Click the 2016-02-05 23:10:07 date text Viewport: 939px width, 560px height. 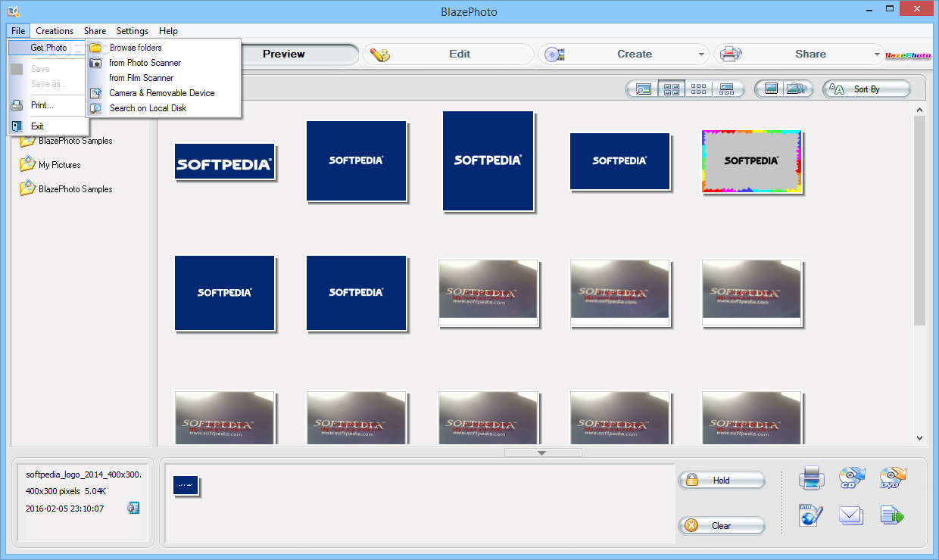tap(65, 509)
